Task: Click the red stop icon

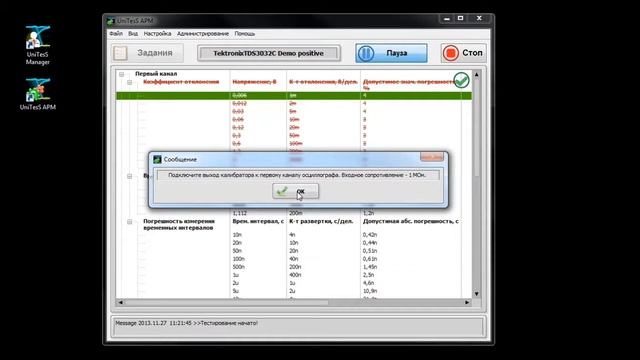Action: (x=451, y=53)
